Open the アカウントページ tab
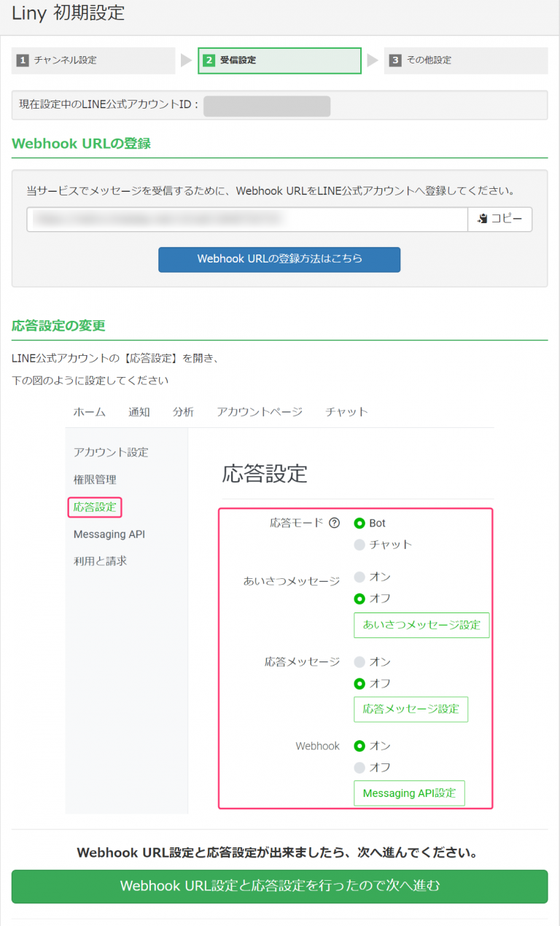The height and width of the screenshot is (926, 560). [x=260, y=412]
